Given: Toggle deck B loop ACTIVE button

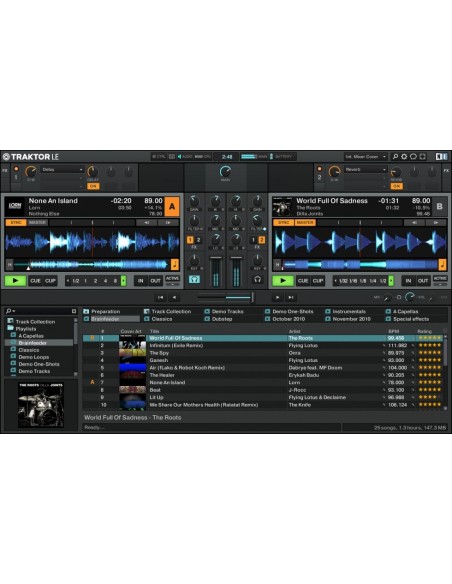Looking at the screenshot, I should tap(440, 279).
